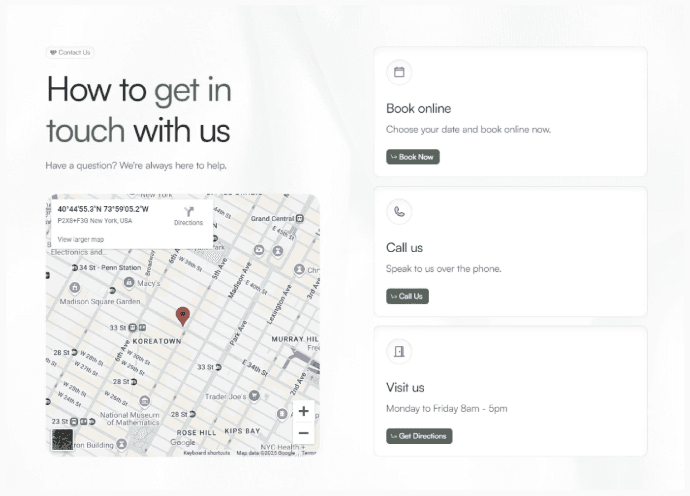Click the Flatiron Building marker icon
690x496 pixels.
point(122,444)
